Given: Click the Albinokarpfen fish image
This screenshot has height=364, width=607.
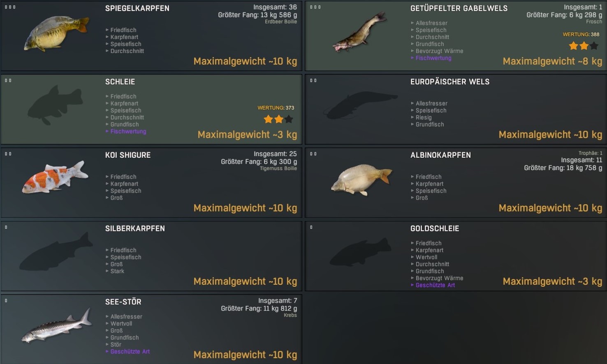Looking at the screenshot, I should coord(361,180).
